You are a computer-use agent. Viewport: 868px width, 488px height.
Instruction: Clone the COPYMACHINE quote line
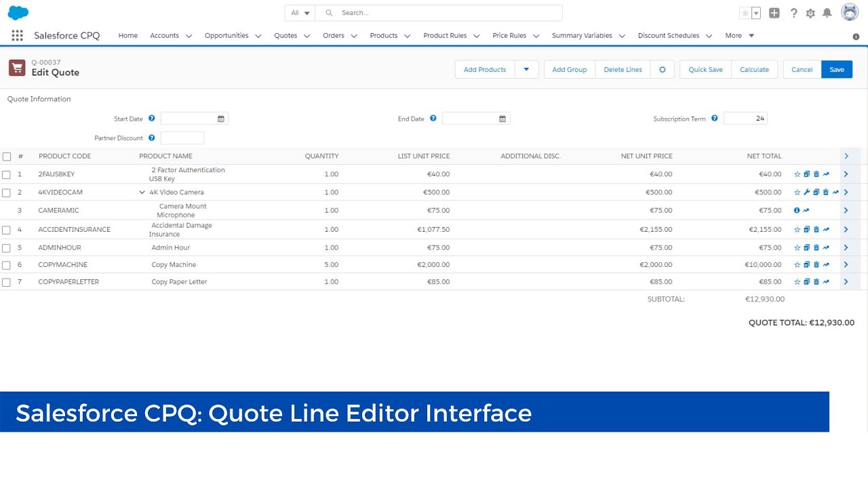click(x=807, y=265)
